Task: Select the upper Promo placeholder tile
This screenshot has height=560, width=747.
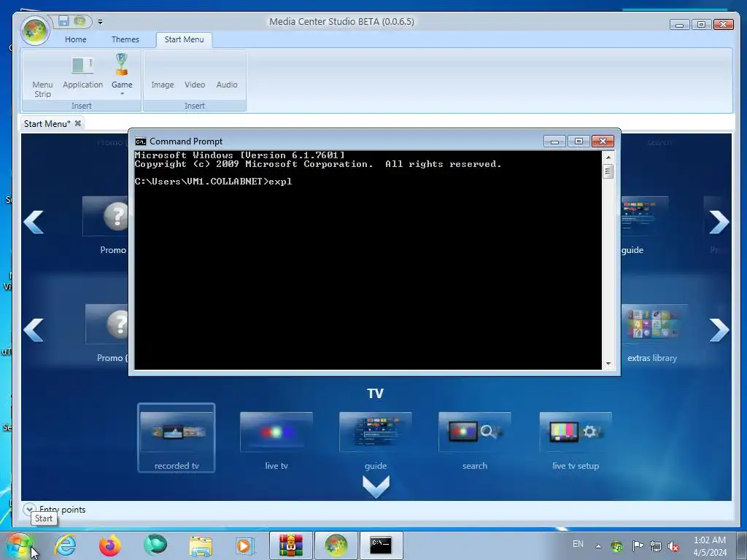Action: (106, 226)
